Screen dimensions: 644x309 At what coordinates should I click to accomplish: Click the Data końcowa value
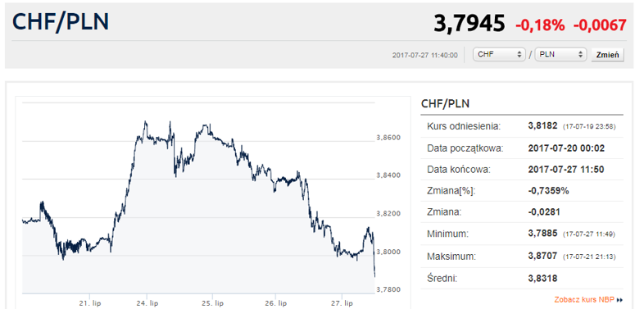[566, 170]
